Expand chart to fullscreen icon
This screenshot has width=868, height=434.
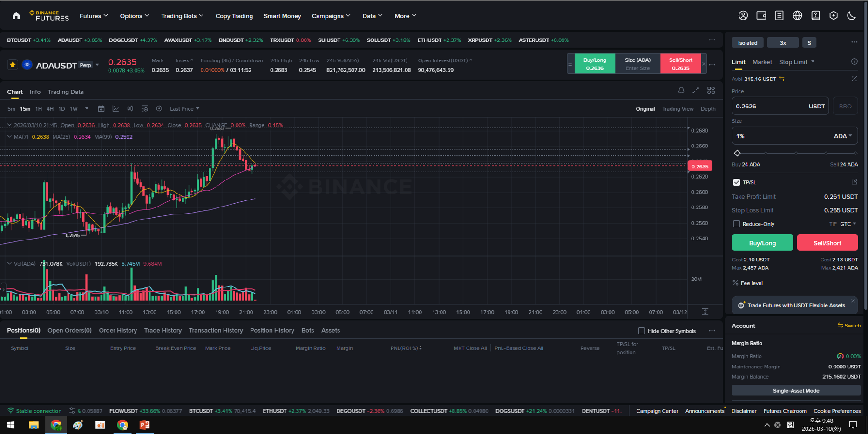coord(696,91)
